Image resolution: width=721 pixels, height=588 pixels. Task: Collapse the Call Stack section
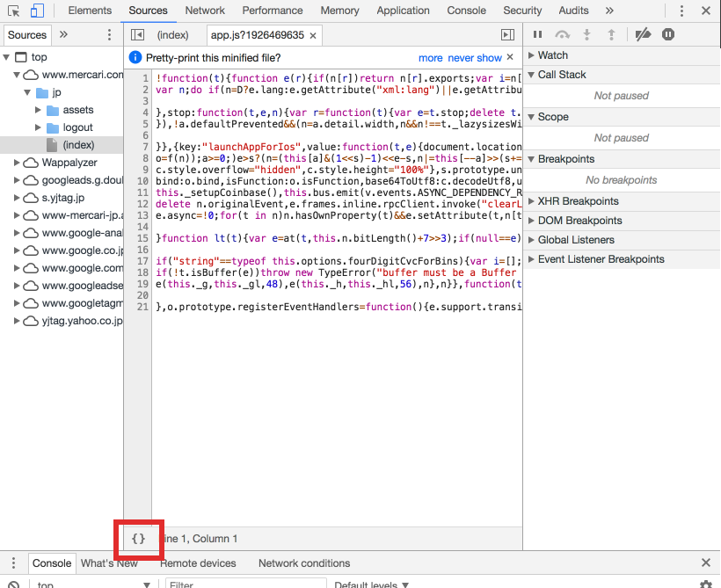[531, 75]
